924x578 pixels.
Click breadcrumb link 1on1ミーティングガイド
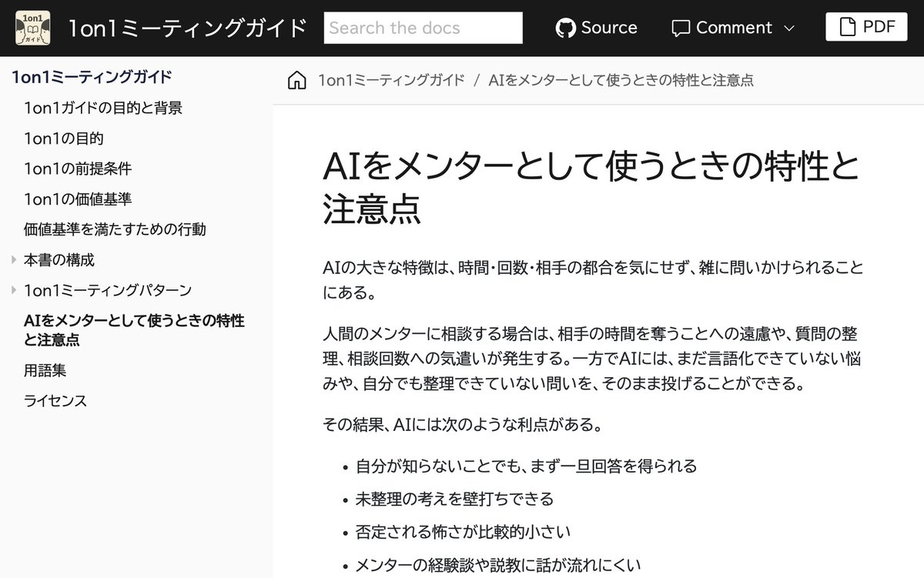pos(392,80)
